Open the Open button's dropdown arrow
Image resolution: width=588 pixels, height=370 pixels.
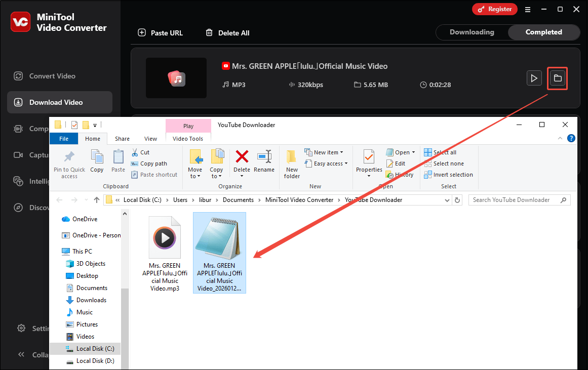click(413, 152)
